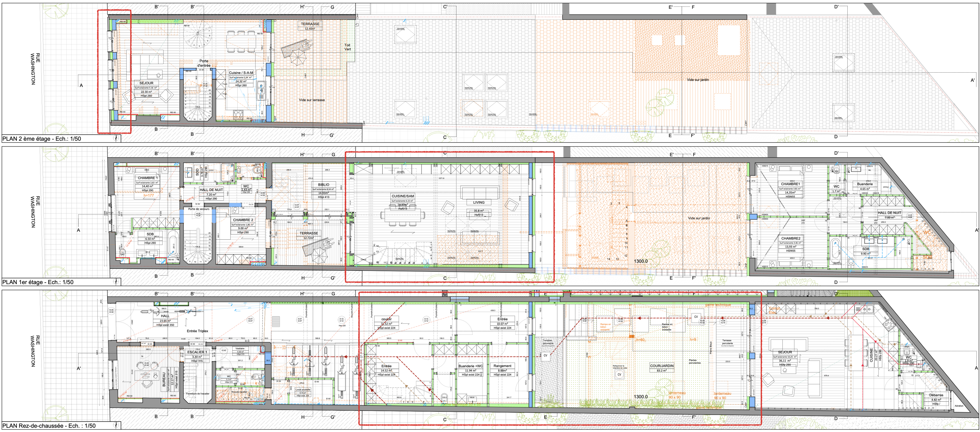Select the Débarras room label
The image size is (980, 432).
(x=936, y=395)
